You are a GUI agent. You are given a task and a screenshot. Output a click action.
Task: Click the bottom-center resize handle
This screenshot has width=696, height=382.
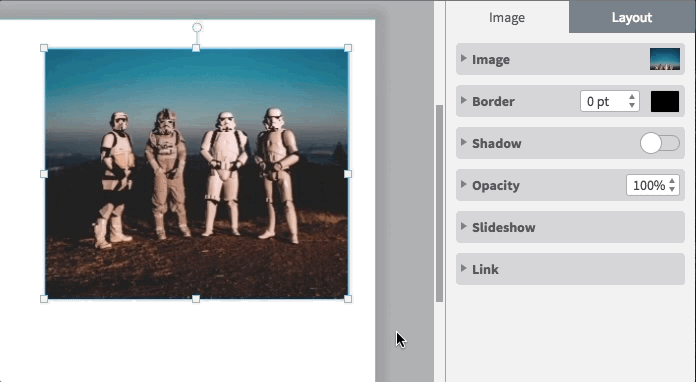[x=196, y=299]
